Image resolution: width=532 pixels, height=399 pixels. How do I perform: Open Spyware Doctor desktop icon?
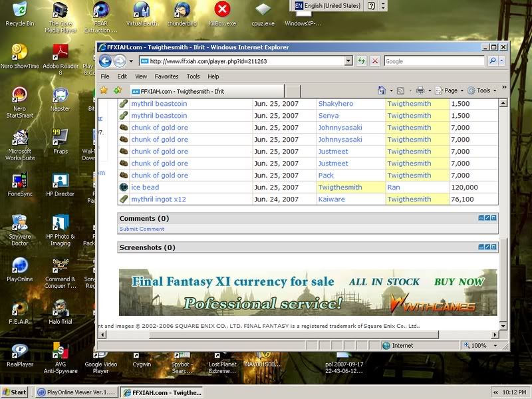(x=20, y=230)
